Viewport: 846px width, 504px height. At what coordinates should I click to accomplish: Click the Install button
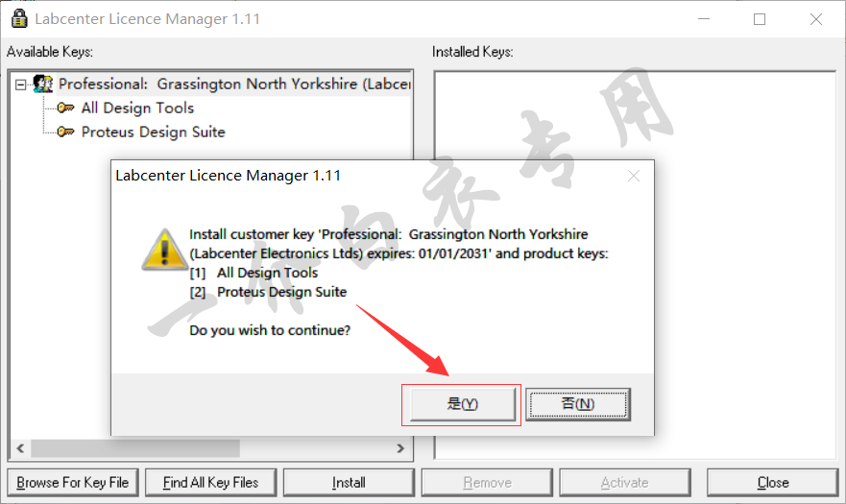click(x=349, y=483)
